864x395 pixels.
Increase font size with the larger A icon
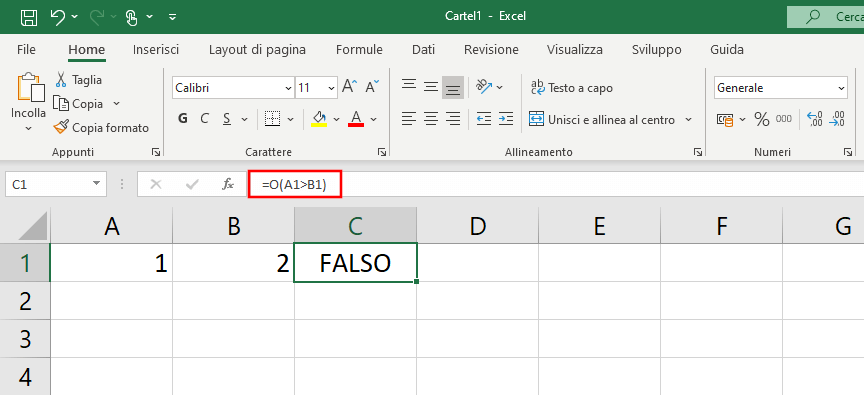pos(349,86)
